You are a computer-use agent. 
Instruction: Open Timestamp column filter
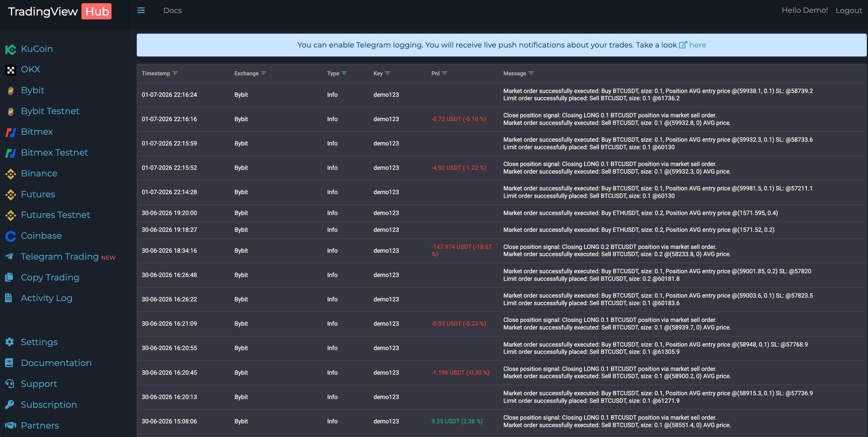pyautogui.click(x=175, y=73)
